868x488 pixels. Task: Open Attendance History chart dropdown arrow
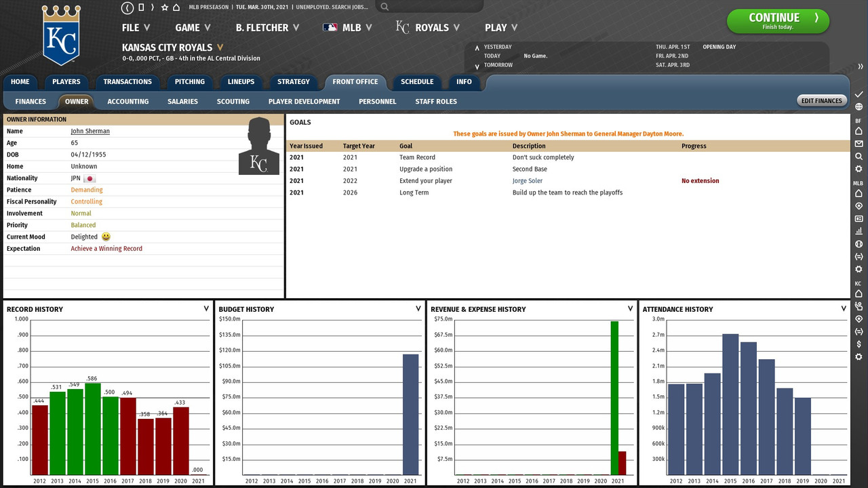coord(842,308)
